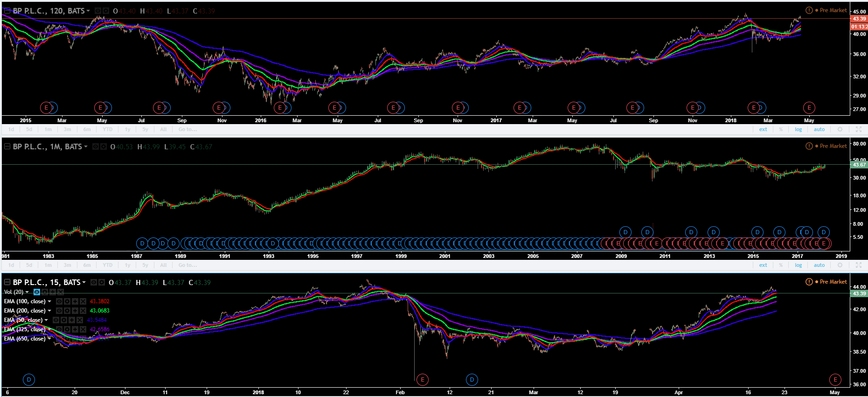868x397 pixels.
Task: Select 1y range under the top chart
Action: (127, 129)
